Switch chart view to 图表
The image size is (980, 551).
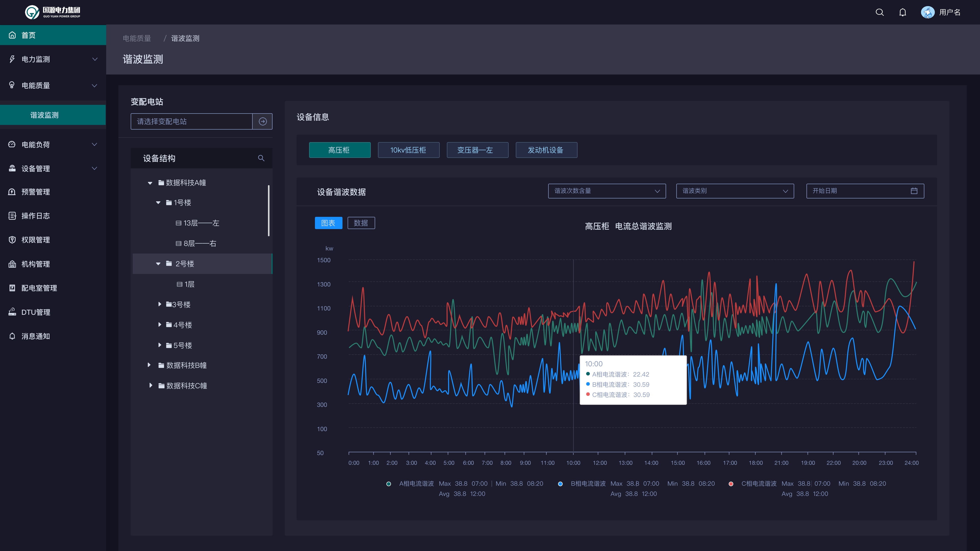(x=328, y=223)
